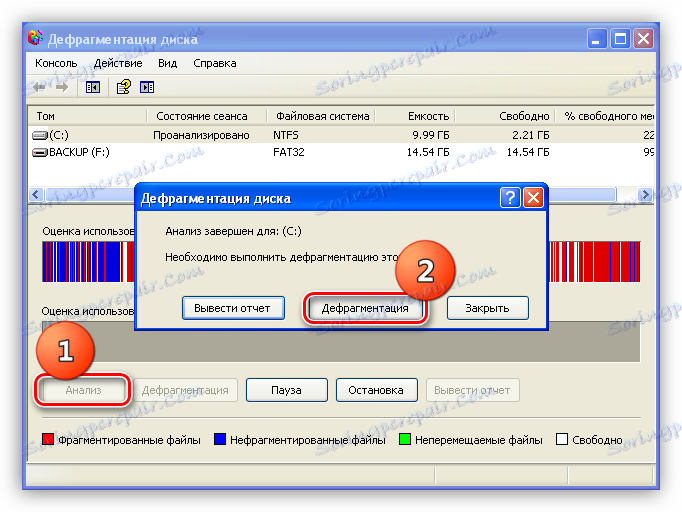Screen dimensions: 682x512
Task: Sort by Свободно column header
Action: [505, 116]
